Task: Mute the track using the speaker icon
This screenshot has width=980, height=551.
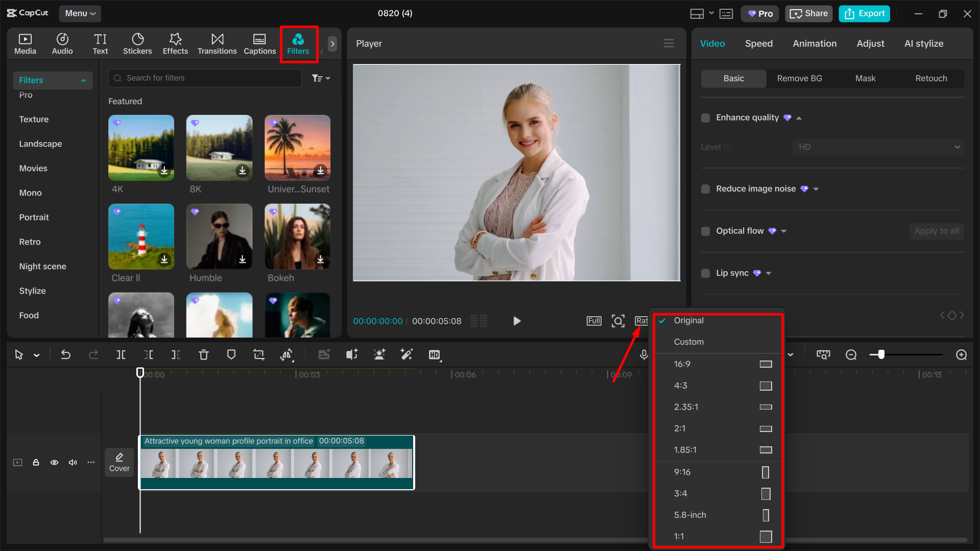Action: point(72,462)
